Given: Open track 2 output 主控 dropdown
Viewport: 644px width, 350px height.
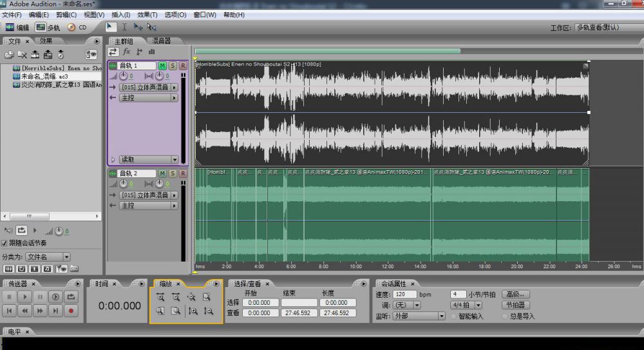Looking at the screenshot, I should tap(149, 206).
